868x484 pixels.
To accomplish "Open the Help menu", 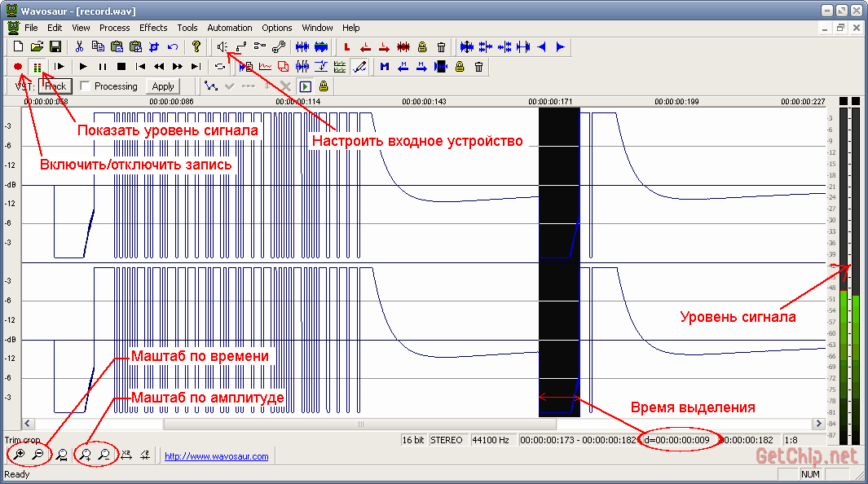I will pos(351,28).
